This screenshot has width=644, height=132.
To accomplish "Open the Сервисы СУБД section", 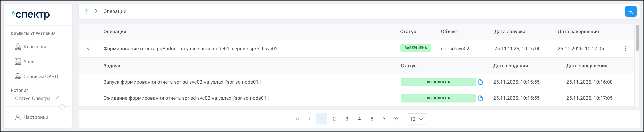I will [41, 76].
